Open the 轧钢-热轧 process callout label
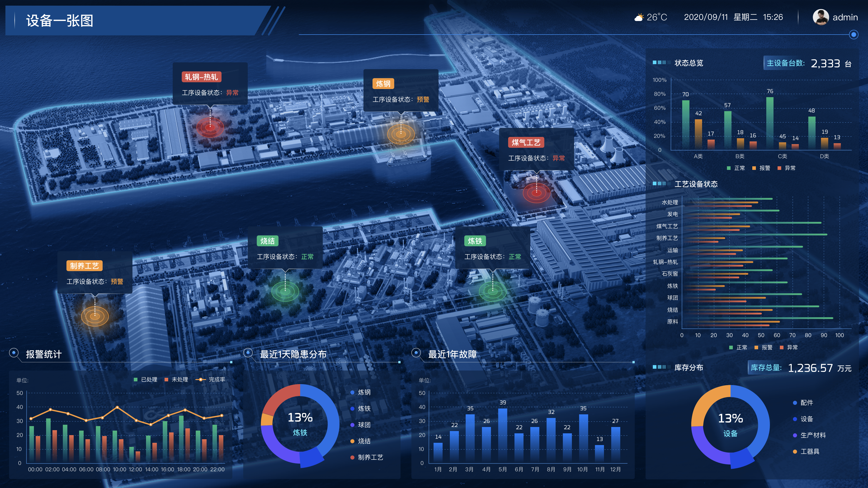Viewport: 868px width, 488px height. (x=201, y=77)
